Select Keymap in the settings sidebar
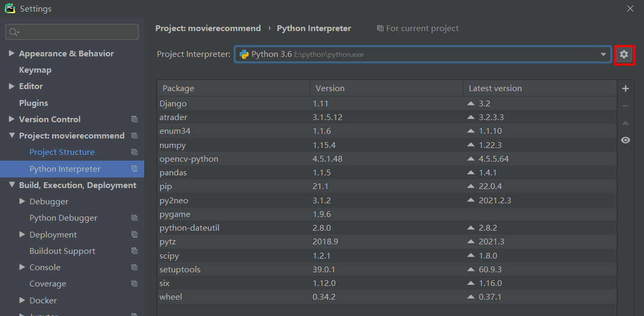644x316 pixels. 35,70
